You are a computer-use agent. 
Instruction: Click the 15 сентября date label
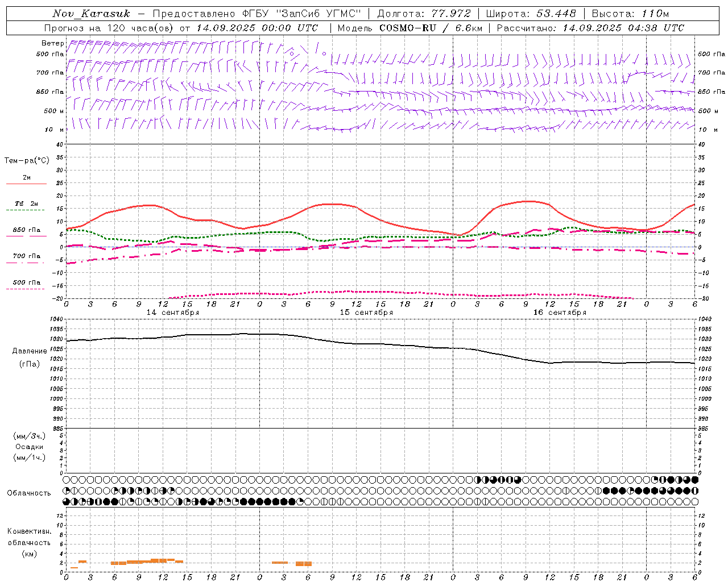pos(366,313)
